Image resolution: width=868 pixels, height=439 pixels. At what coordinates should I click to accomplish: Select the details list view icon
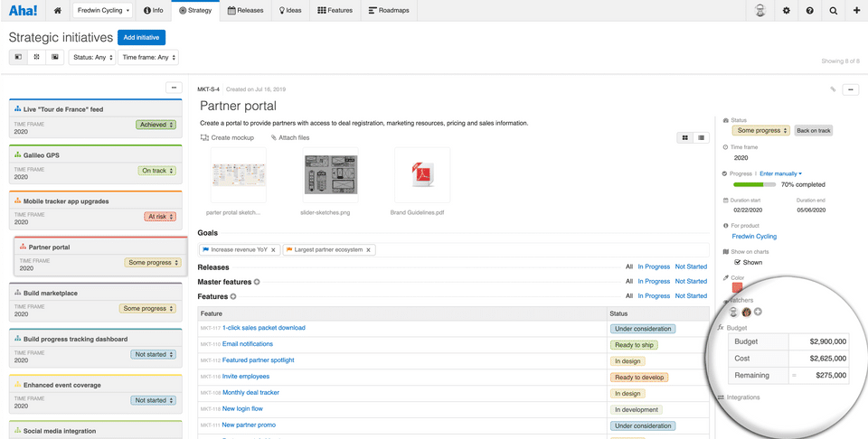pos(18,57)
